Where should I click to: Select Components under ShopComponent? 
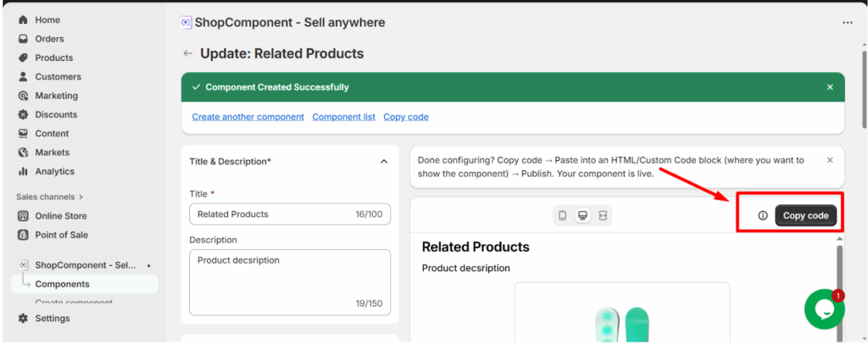[x=62, y=284]
